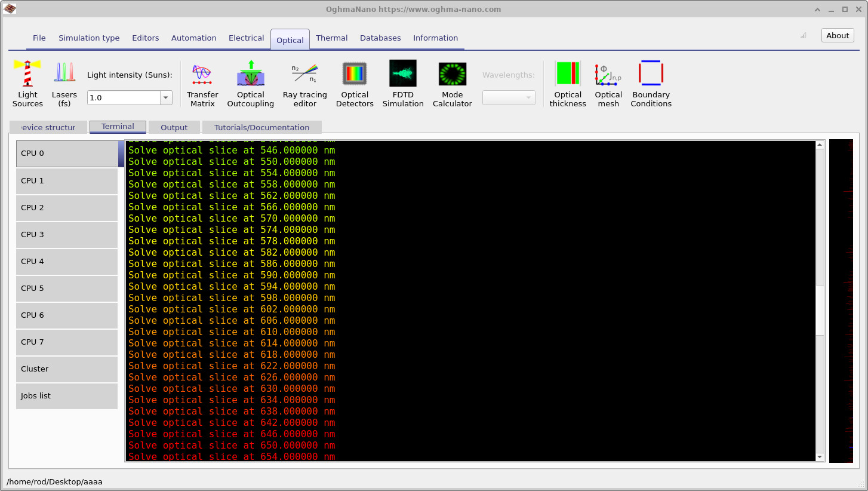Select the CPU 4 terminal
Image resolution: width=868 pixels, height=491 pixels.
click(x=67, y=262)
